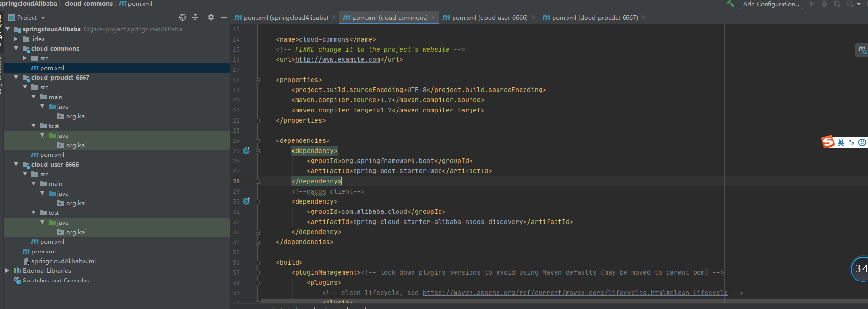Fold the pluginManagement block at line 37
The image size is (868, 309).
257,273
